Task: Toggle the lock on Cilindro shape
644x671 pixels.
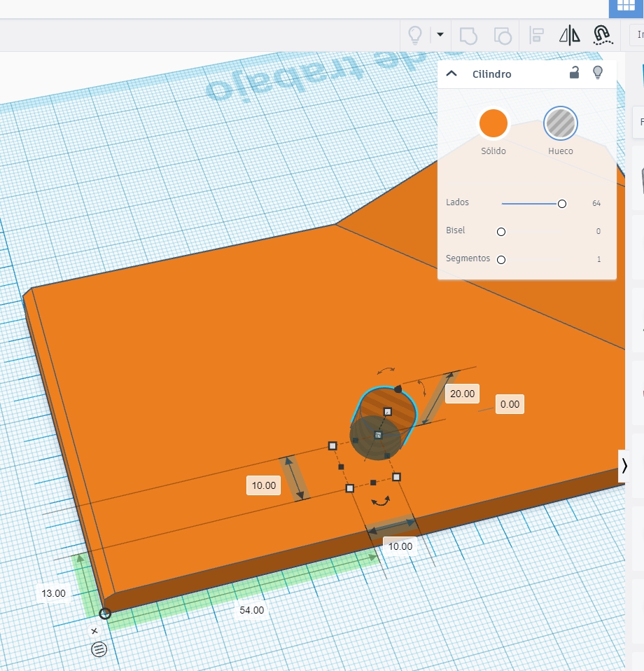Action: [x=574, y=73]
